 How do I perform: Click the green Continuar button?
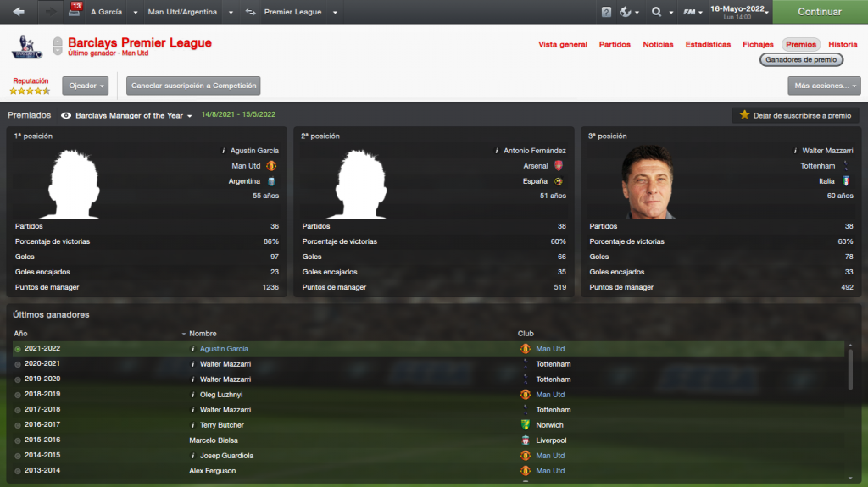pyautogui.click(x=820, y=12)
